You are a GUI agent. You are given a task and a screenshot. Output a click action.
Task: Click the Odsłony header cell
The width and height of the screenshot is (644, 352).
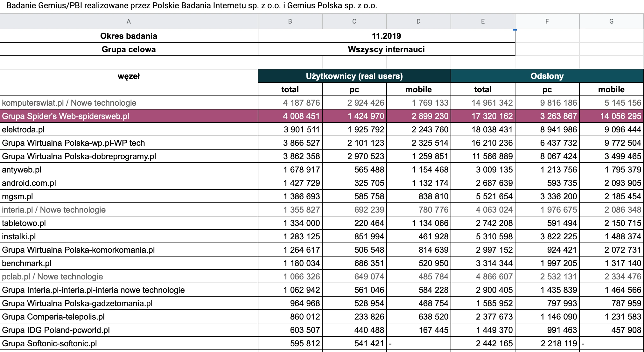tap(547, 76)
